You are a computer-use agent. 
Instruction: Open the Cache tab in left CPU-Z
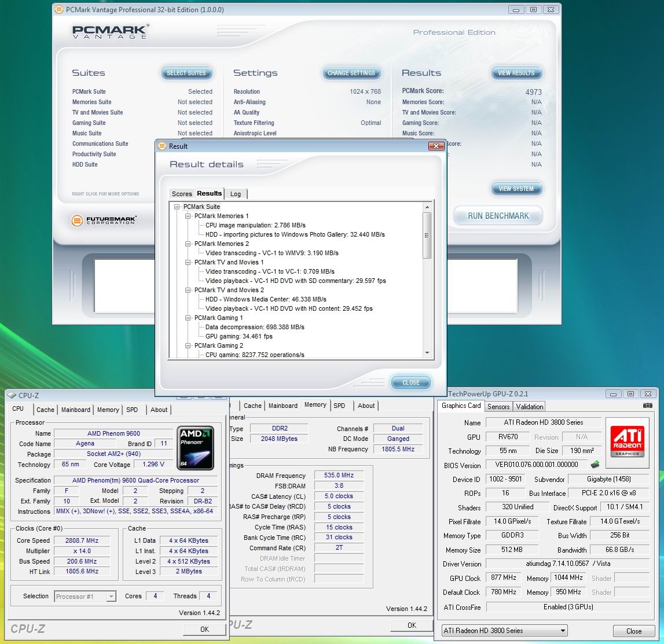pyautogui.click(x=45, y=410)
